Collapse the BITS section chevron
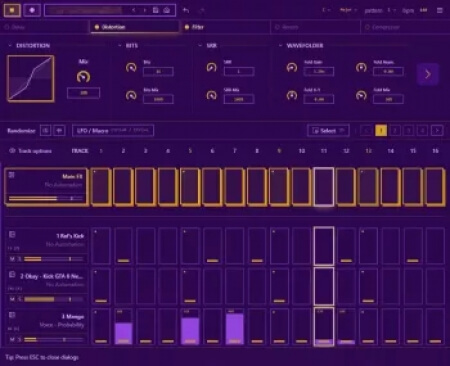The height and width of the screenshot is (366, 450). point(120,45)
